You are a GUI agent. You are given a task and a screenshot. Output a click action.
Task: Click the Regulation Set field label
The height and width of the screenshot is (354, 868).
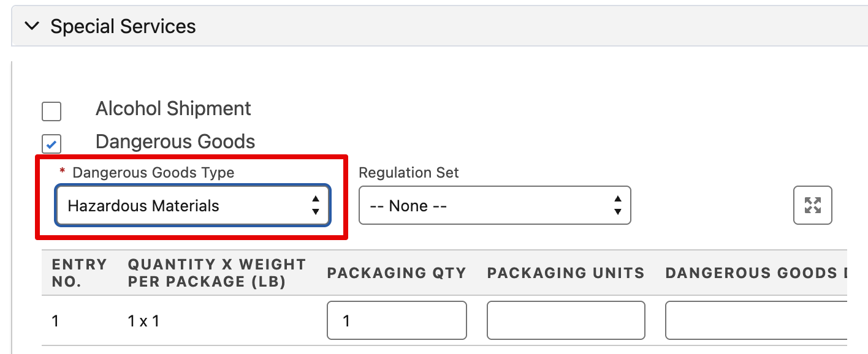409,173
